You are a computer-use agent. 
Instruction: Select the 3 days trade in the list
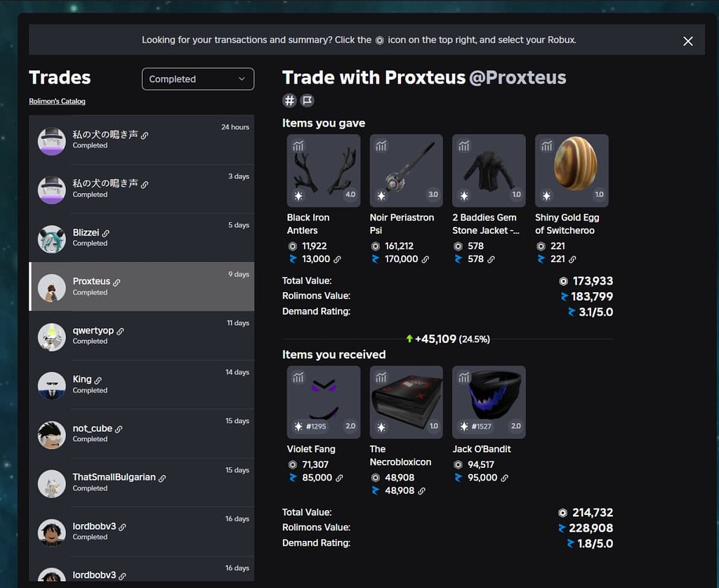click(x=142, y=189)
